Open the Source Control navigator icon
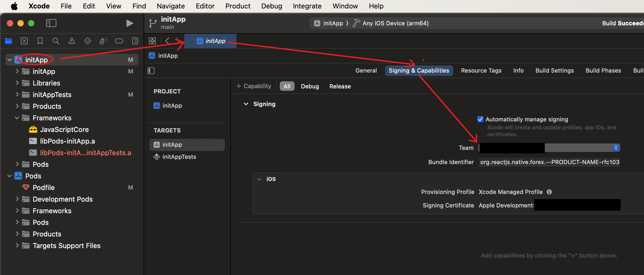This screenshot has height=275, width=644. 24,41
